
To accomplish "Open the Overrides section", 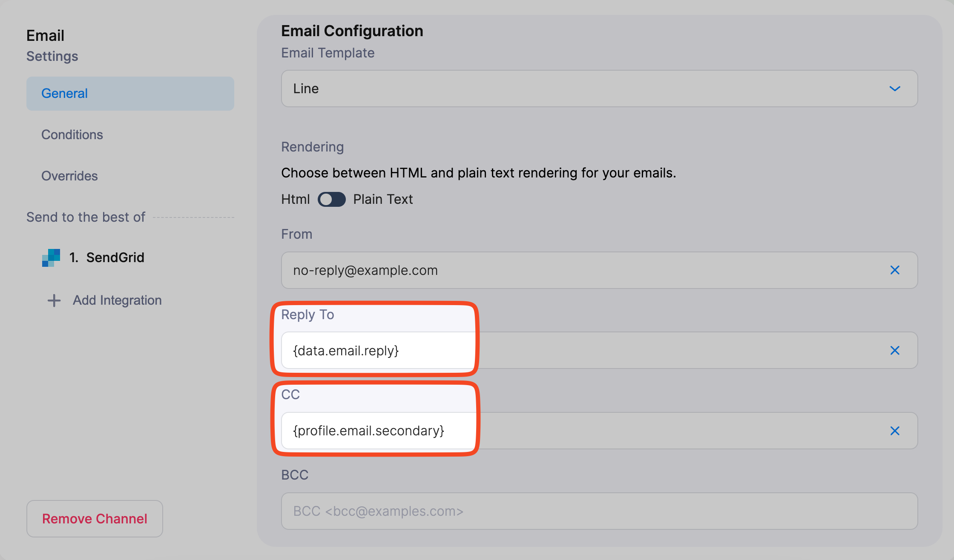I will pos(69,175).
